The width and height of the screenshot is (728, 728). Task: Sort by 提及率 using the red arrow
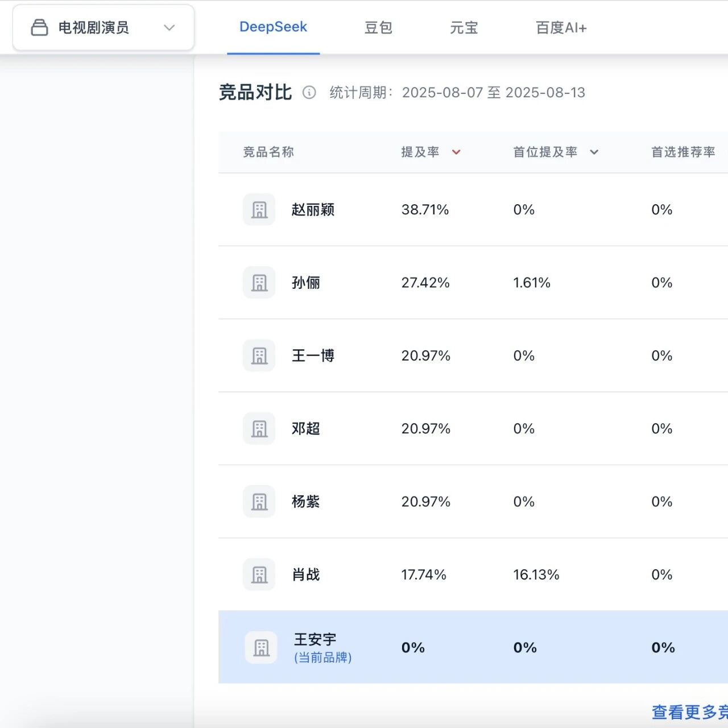pyautogui.click(x=456, y=152)
